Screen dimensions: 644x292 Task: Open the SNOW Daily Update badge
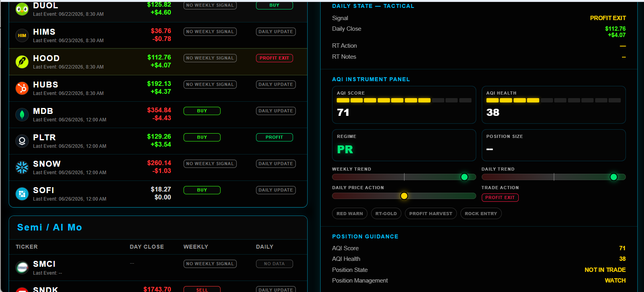(276, 164)
